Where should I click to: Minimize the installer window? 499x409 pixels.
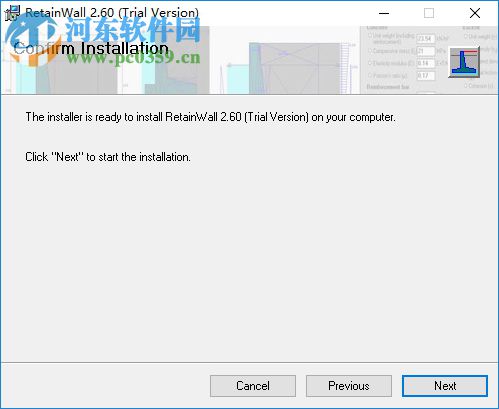[x=384, y=13]
